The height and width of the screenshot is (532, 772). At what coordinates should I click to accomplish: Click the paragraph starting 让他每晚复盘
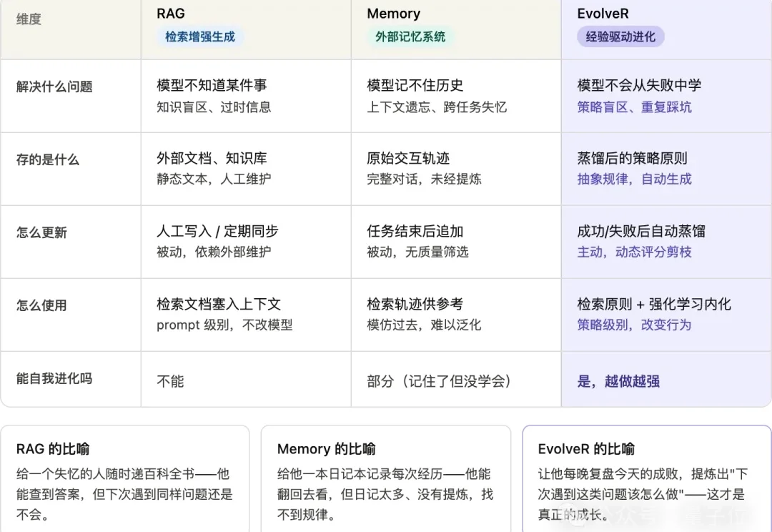click(x=643, y=494)
